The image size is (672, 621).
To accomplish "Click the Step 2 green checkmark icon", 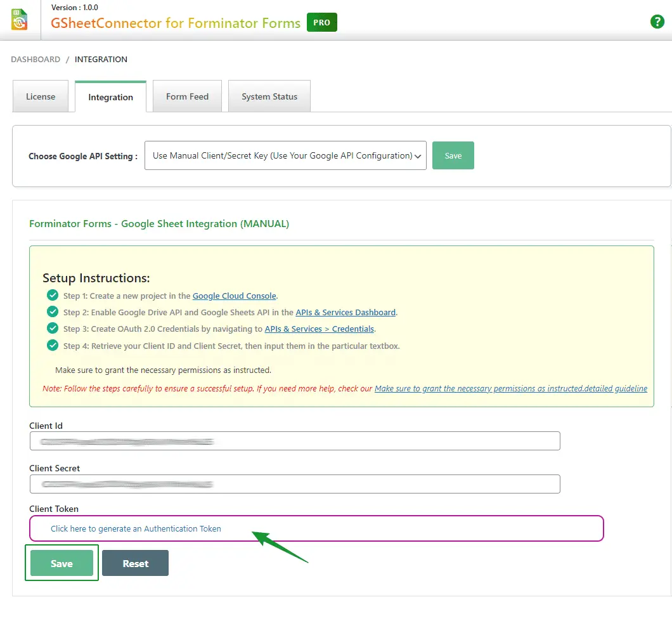I will 53,312.
